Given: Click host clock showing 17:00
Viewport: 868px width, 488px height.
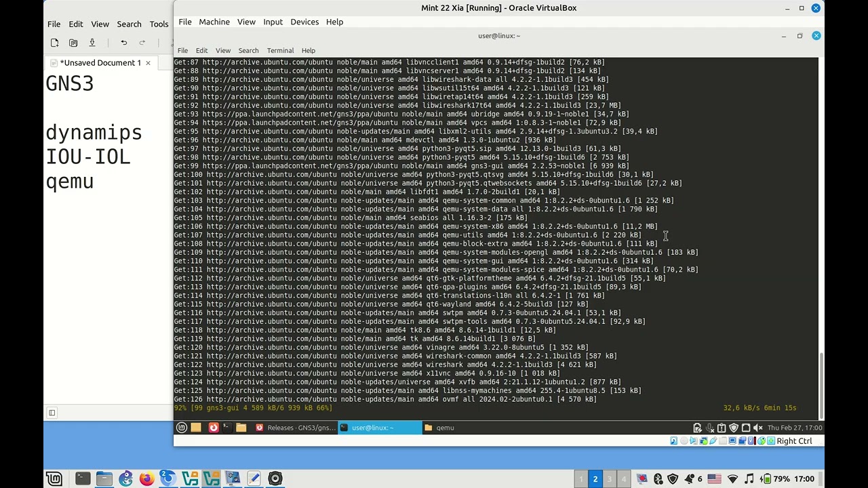Looking at the screenshot, I should [804, 479].
